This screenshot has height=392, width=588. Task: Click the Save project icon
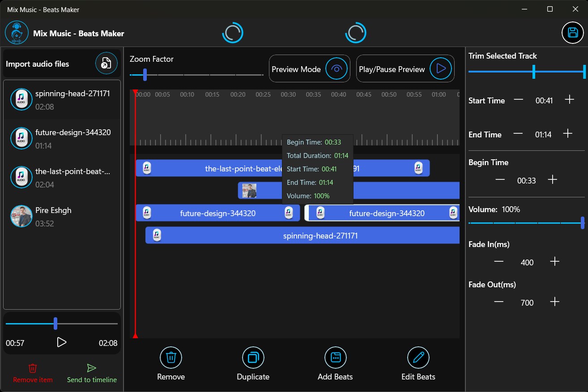click(x=572, y=32)
